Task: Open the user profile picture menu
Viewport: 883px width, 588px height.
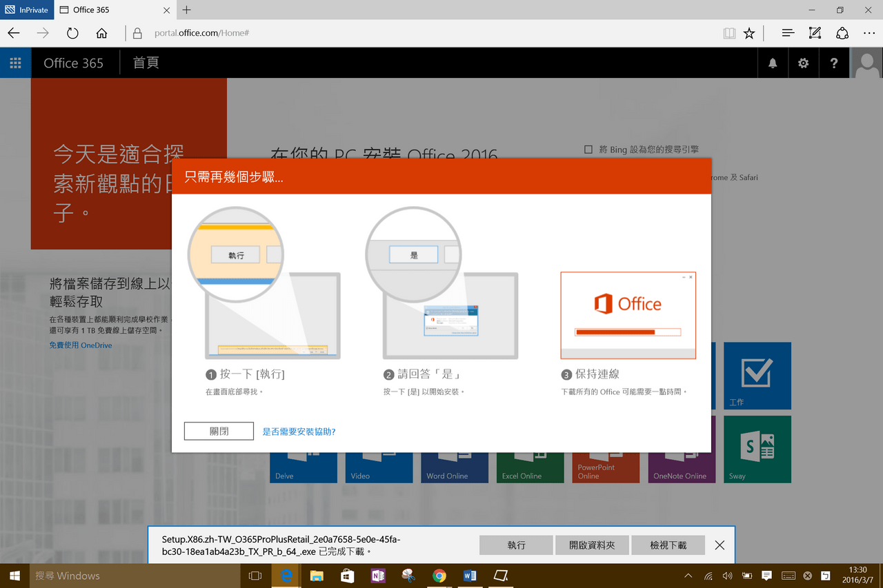Action: (866, 63)
